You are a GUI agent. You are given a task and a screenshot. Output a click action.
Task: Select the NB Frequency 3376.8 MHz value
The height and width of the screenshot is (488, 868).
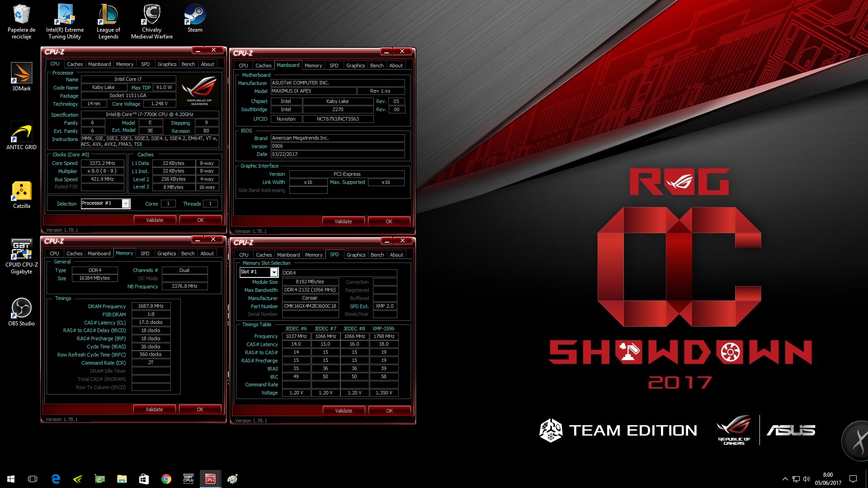point(184,286)
